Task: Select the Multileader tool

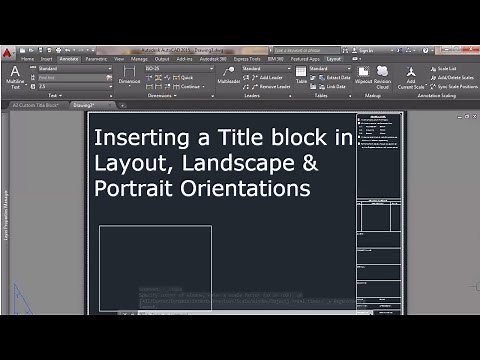Action: 229,75
